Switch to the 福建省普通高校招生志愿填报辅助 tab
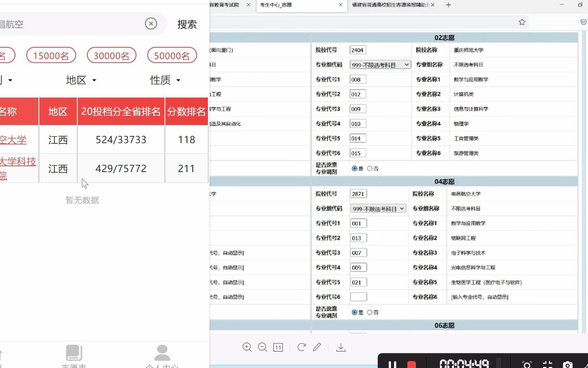This screenshot has width=588, height=368. (x=390, y=5)
